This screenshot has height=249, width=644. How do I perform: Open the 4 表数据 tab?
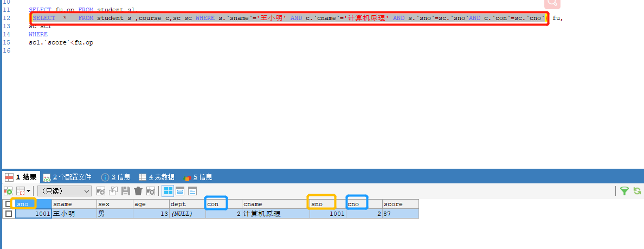tap(157, 177)
